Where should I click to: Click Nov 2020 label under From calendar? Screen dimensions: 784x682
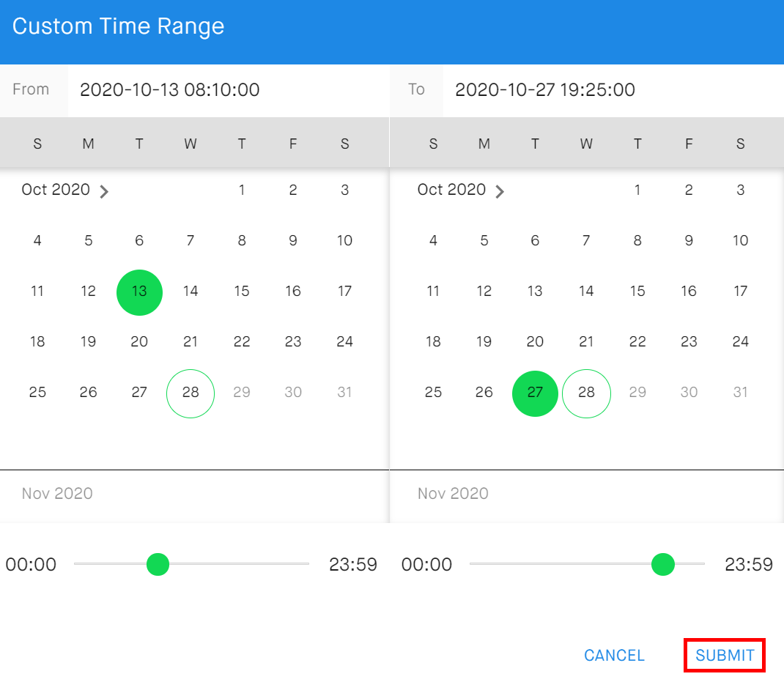point(57,494)
